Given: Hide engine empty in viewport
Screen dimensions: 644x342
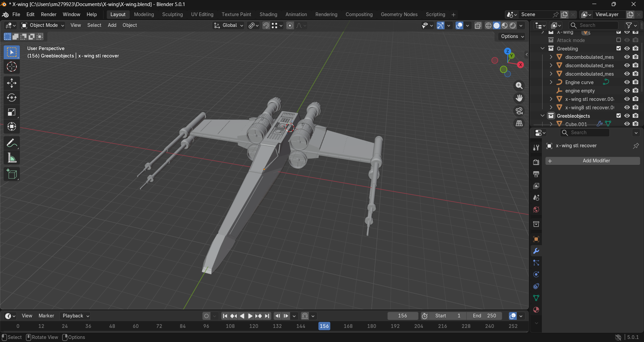Looking at the screenshot, I should pyautogui.click(x=627, y=90).
